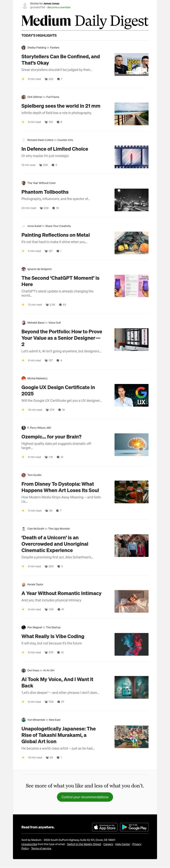The width and height of the screenshot is (170, 868).
Task: Open the 'Death of a Unicorn' review article
Action: pyautogui.click(x=55, y=544)
